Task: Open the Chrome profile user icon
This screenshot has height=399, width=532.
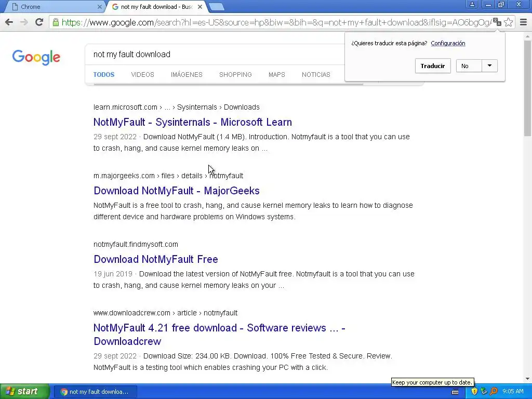Action: (472, 4)
